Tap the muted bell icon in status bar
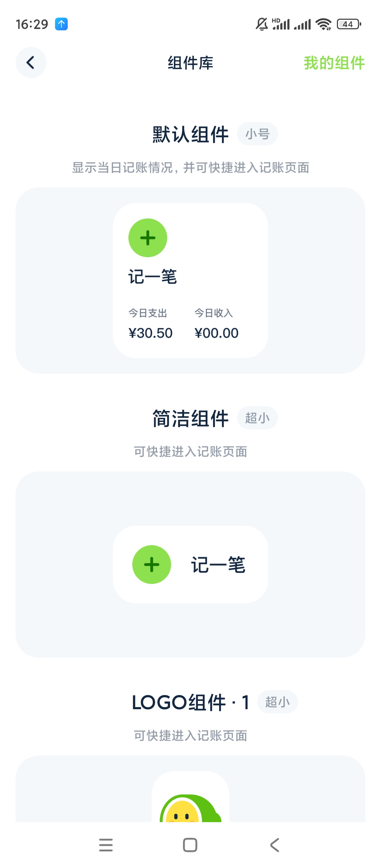This screenshot has height=868, width=381. pyautogui.click(x=262, y=24)
